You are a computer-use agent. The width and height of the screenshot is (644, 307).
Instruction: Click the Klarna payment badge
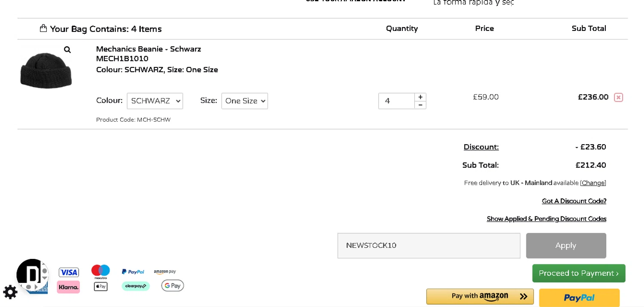tap(68, 287)
